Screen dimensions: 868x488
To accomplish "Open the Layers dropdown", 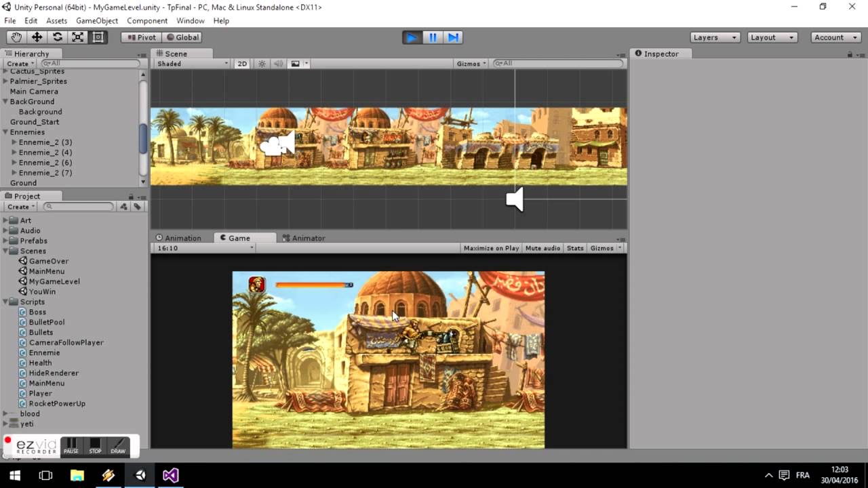I will click(715, 37).
